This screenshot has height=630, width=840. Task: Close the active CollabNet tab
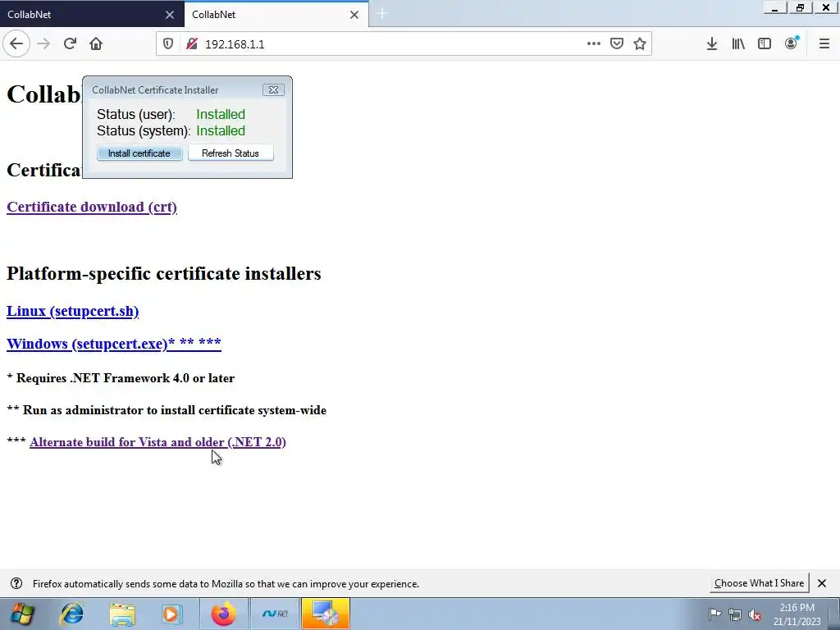click(x=354, y=15)
